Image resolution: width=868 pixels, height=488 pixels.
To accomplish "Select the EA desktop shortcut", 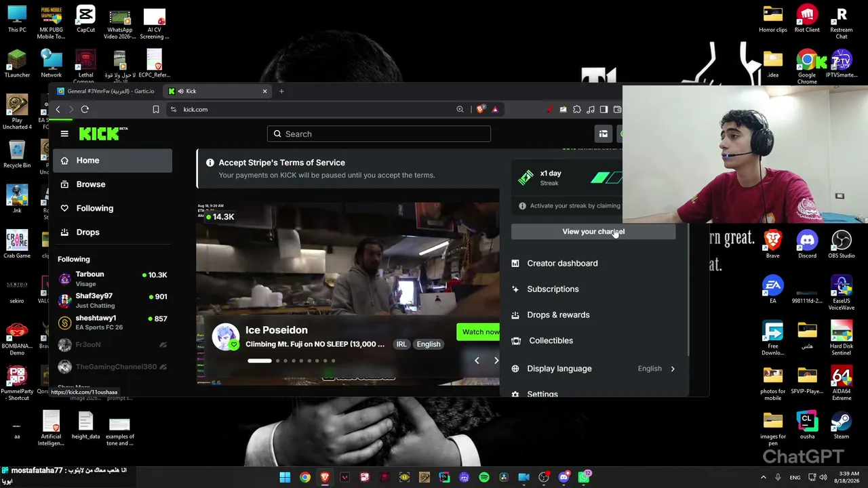I will tap(772, 289).
